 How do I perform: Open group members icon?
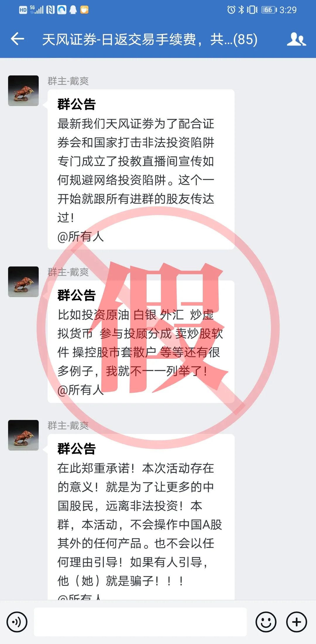296,39
